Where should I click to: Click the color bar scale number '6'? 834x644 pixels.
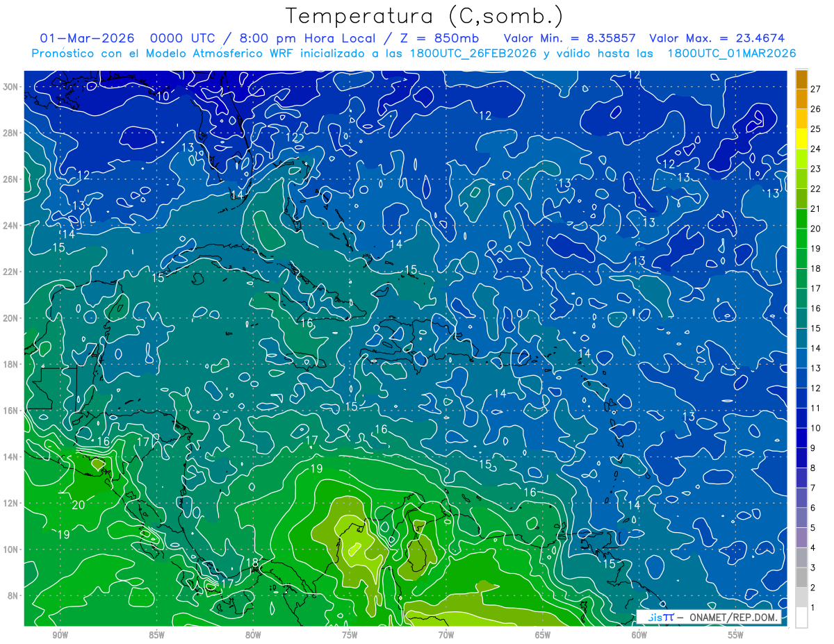(812, 508)
